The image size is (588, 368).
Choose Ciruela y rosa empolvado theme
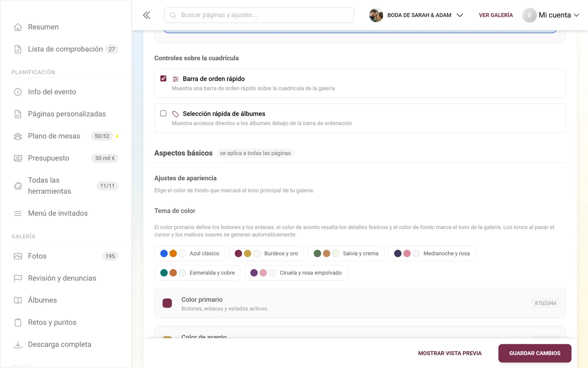(x=296, y=273)
